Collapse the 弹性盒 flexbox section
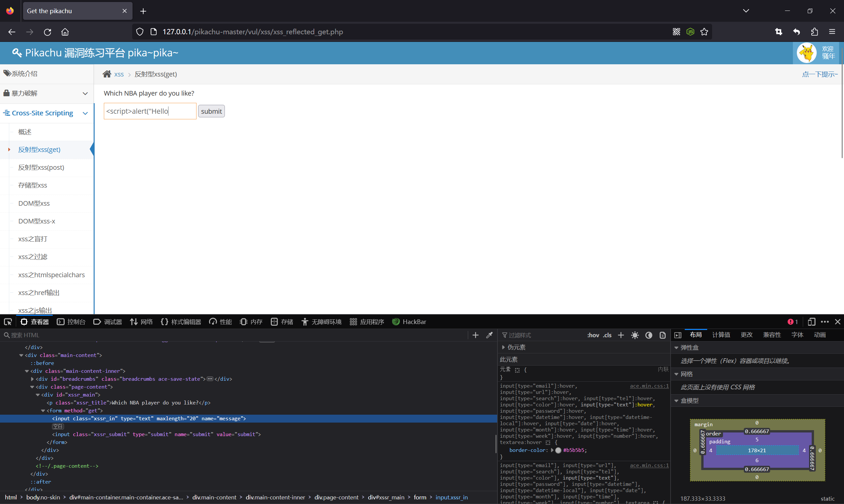This screenshot has width=844, height=504. [x=676, y=347]
